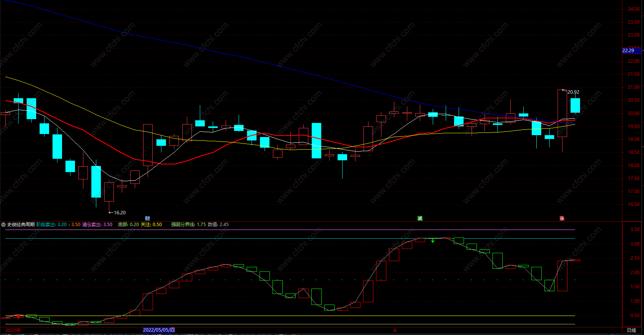Click the 16.50 price axis label
Screen dimensions: 644x335
pos(633,204)
